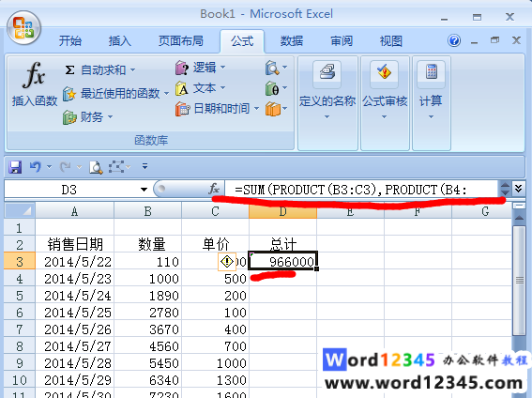Switch to the 视图 View tab
532x398 pixels.
point(391,41)
